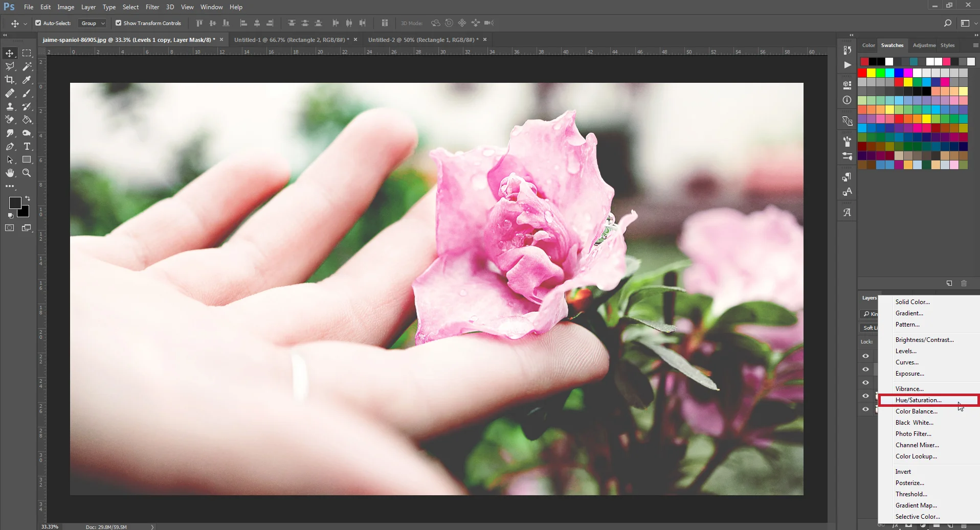
Task: Select the Rectangle shape tool
Action: click(27, 159)
